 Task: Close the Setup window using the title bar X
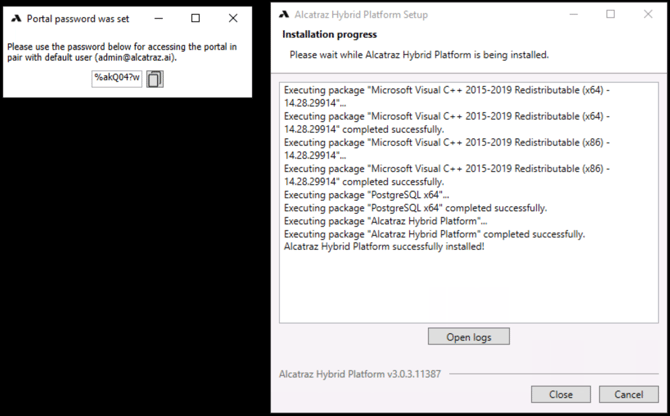coord(648,15)
